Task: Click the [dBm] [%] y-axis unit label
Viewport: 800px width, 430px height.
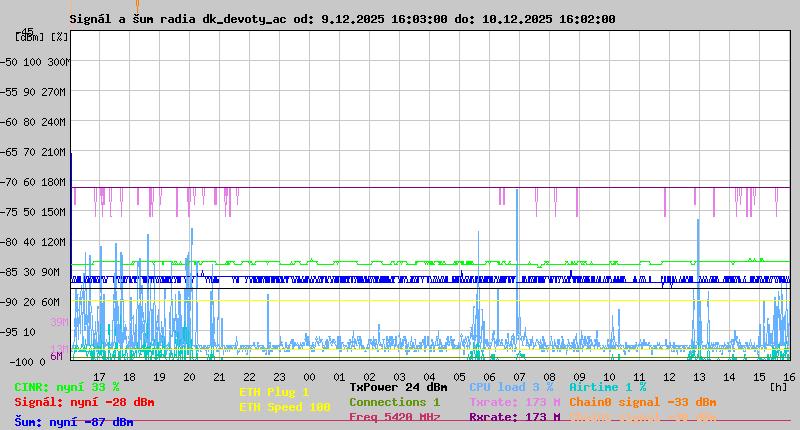Action: (x=42, y=36)
